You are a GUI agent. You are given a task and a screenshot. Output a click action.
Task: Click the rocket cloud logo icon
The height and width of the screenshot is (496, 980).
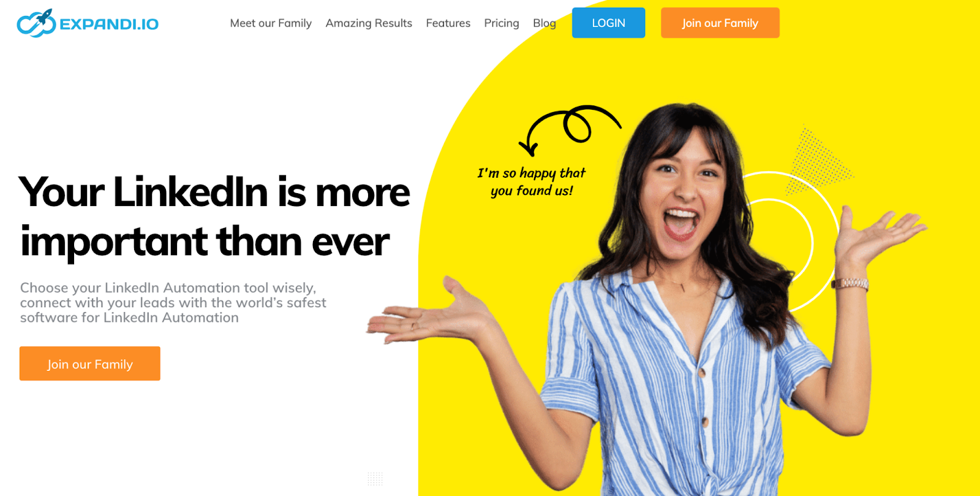(36, 23)
